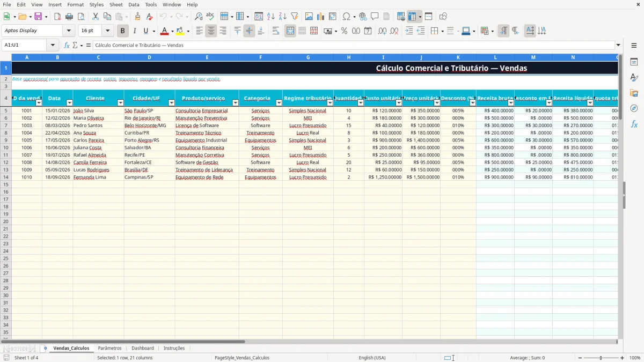The image size is (644, 362).
Task: Apply the red font color
Action: pyautogui.click(x=164, y=31)
